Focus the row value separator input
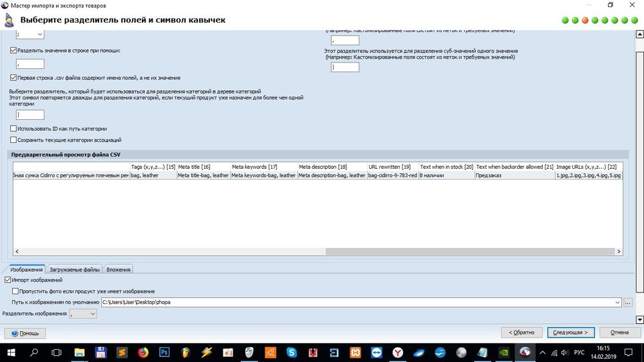 pyautogui.click(x=30, y=64)
